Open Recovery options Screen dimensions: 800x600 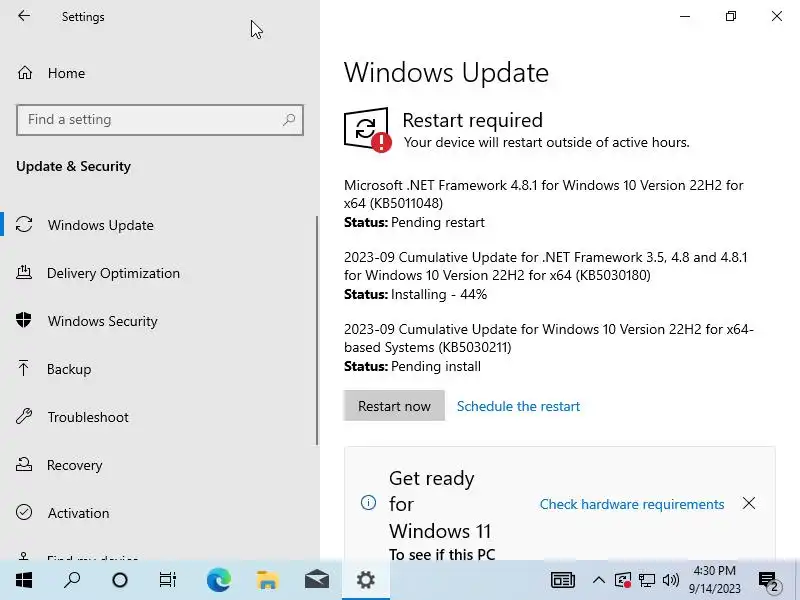click(x=74, y=465)
